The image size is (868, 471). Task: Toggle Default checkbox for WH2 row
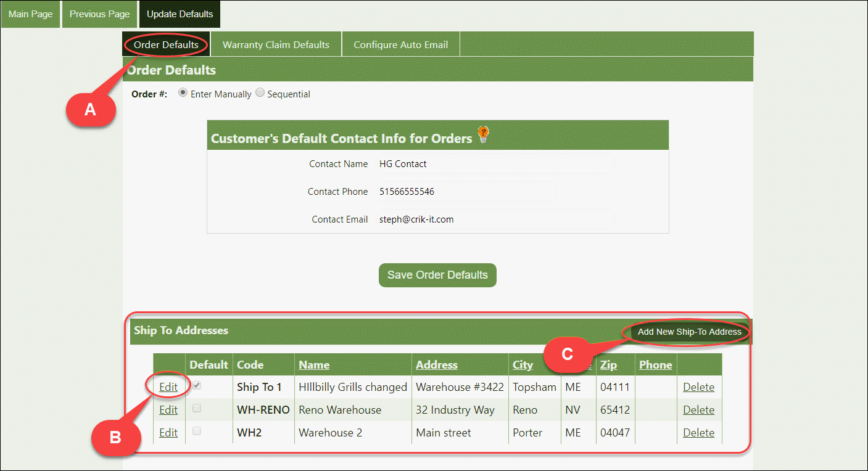[196, 431]
